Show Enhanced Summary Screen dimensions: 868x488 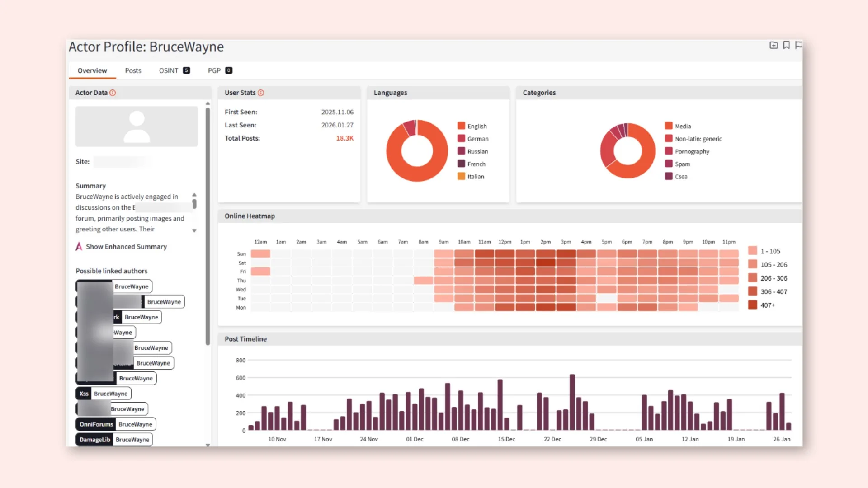126,246
